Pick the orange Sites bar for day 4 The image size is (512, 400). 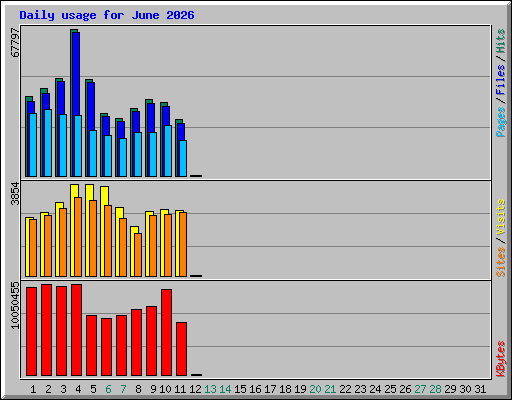pos(78,237)
